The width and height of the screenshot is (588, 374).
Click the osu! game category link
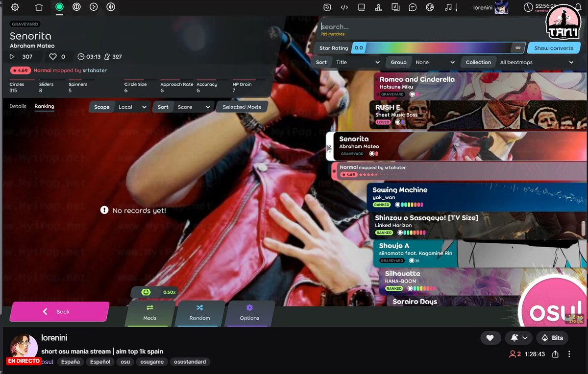tap(48, 362)
